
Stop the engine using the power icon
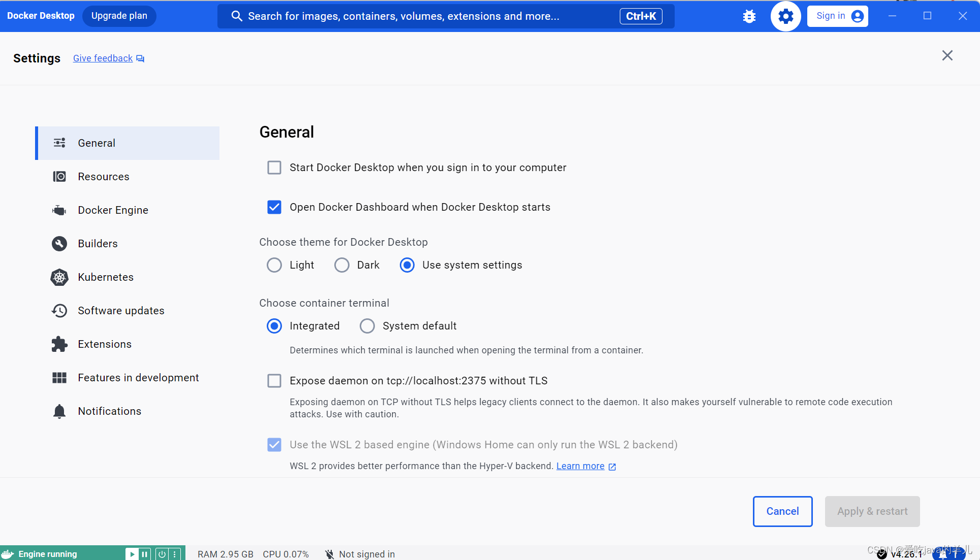tap(162, 553)
